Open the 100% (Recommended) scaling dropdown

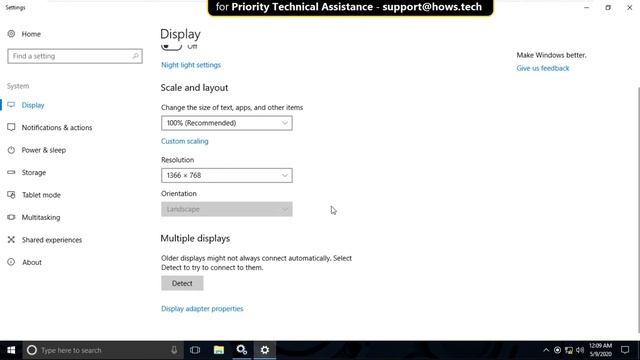tap(227, 123)
